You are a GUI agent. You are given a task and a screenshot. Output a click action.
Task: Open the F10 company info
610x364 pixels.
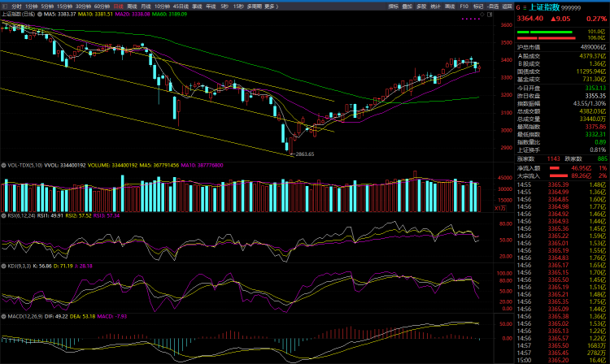tap(464, 6)
